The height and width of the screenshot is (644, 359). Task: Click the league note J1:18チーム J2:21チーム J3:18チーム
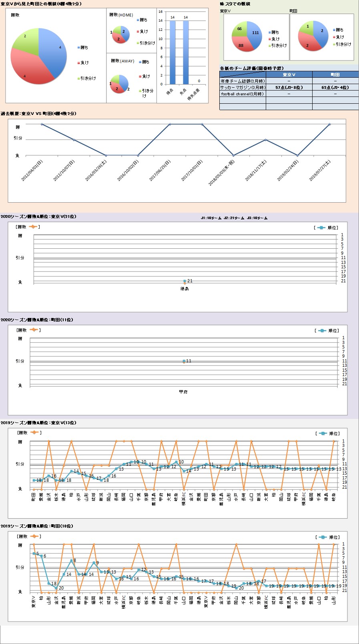(234, 218)
